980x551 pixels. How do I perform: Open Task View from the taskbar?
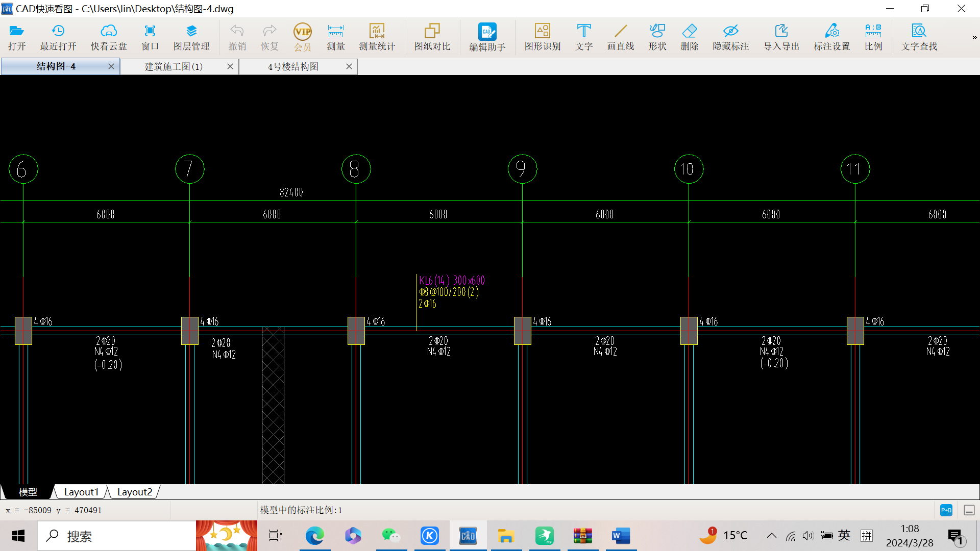click(276, 536)
